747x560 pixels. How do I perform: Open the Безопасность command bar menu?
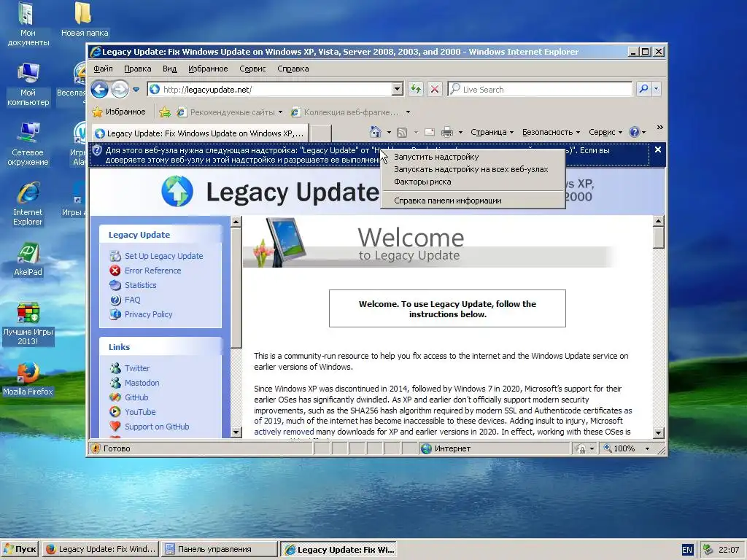pyautogui.click(x=551, y=133)
